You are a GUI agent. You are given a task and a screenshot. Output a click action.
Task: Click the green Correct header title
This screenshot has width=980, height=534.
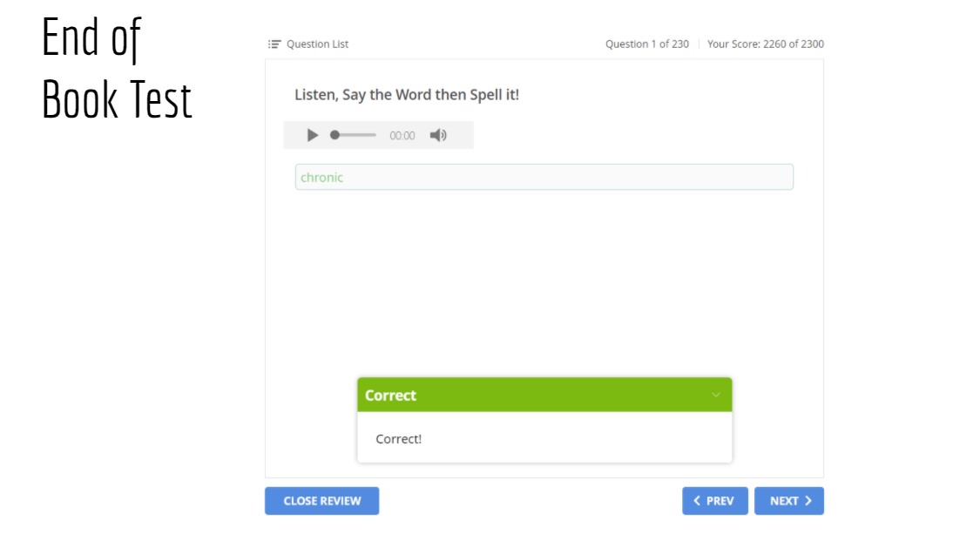pyautogui.click(x=391, y=395)
